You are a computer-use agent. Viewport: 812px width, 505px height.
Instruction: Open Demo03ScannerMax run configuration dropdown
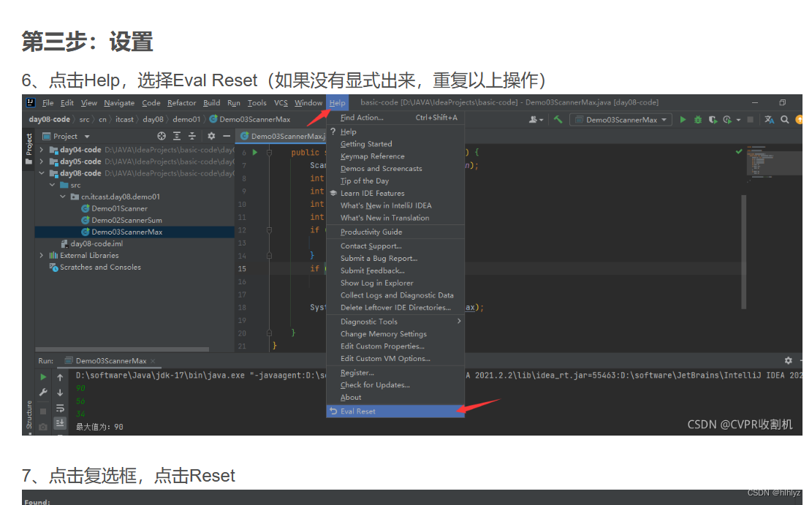621,120
